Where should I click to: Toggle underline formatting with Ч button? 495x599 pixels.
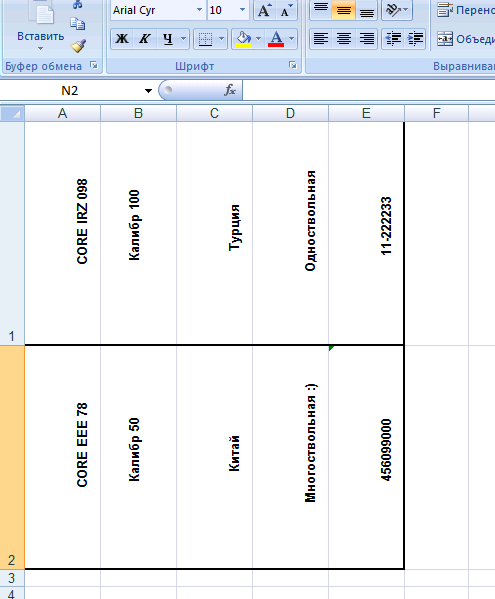coord(168,39)
